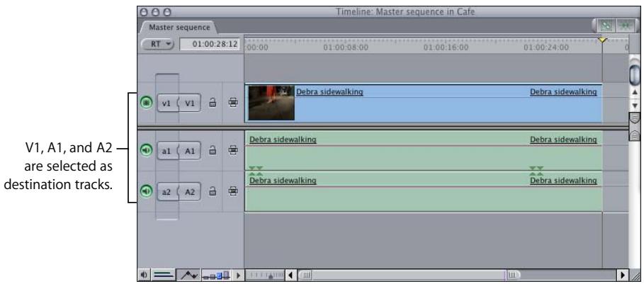Image resolution: width=644 pixels, height=284 pixels.
Task: Click 01:00:16:00 on the timeline ruler
Action: [x=446, y=47]
